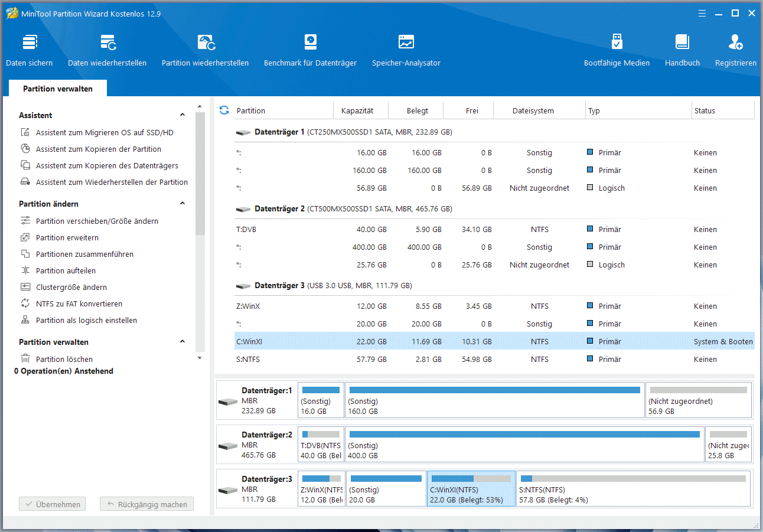The image size is (763, 532).
Task: Open the Daten sichern tool
Action: (x=30, y=51)
